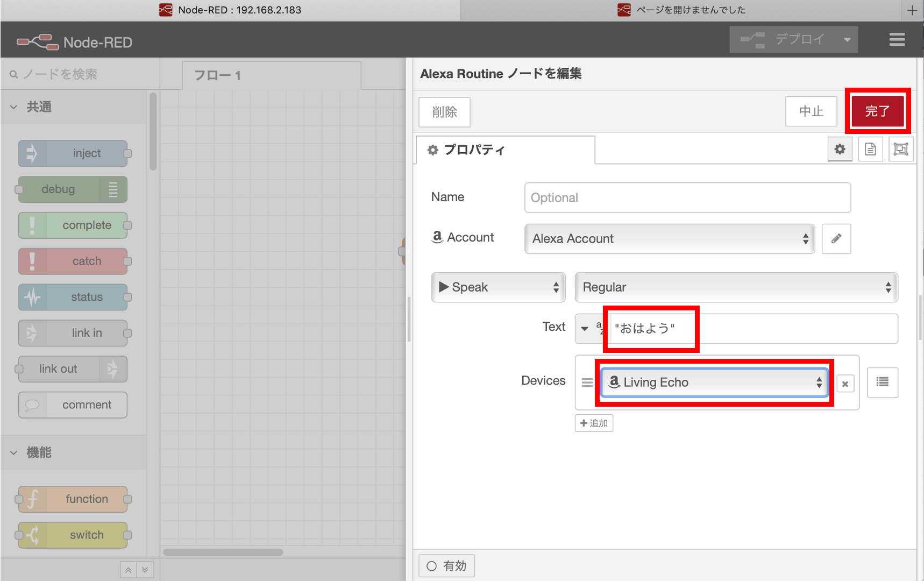924x581 pixels.
Task: Click the 削除 (Delete) button
Action: (444, 112)
